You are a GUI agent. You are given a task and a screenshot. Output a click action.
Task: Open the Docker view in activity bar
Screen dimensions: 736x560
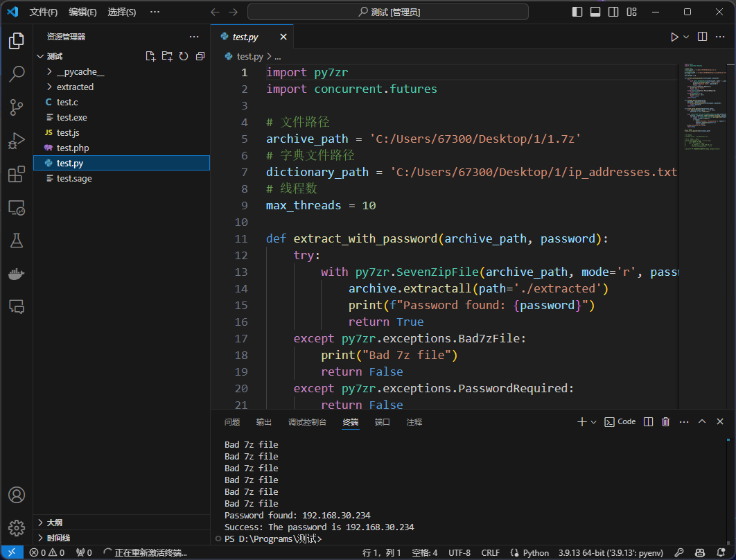17,274
